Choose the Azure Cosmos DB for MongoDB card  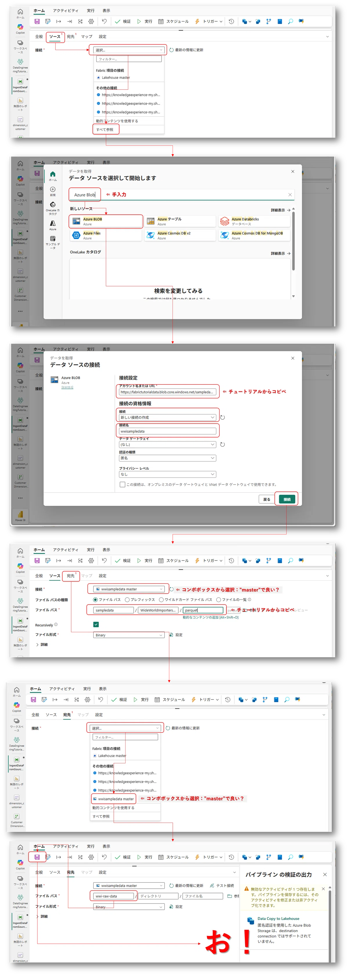point(254,236)
